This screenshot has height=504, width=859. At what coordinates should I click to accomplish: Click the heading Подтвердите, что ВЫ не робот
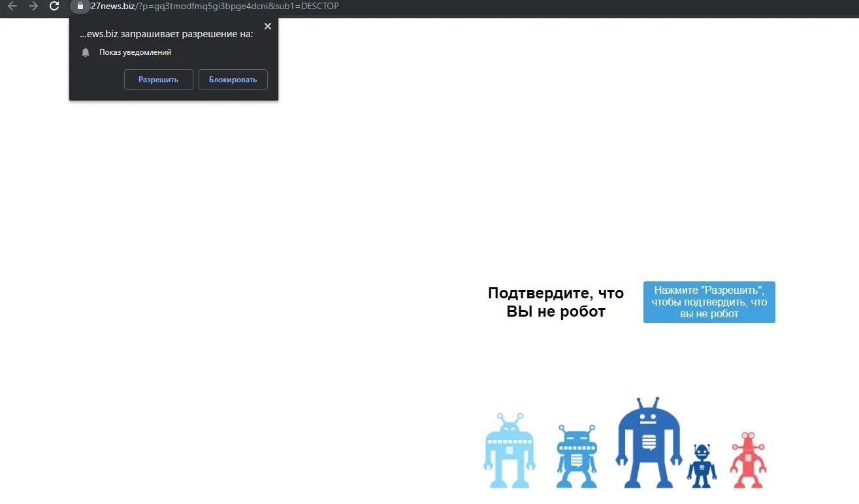556,302
